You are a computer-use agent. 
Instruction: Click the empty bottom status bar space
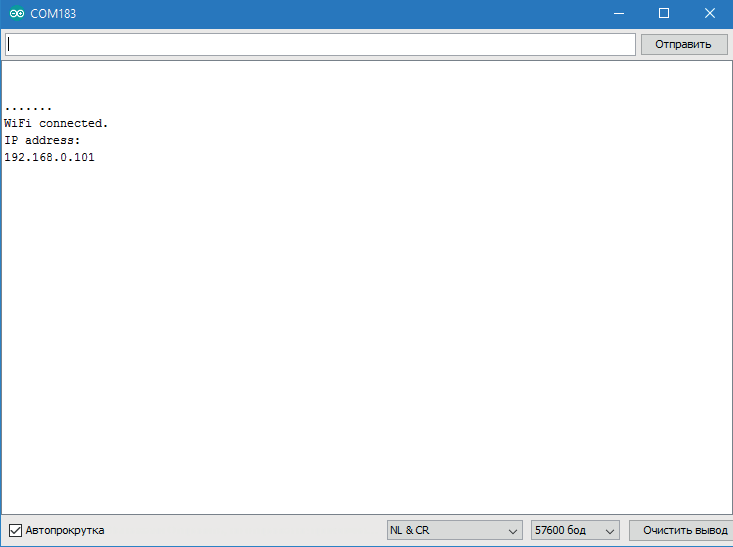245,530
